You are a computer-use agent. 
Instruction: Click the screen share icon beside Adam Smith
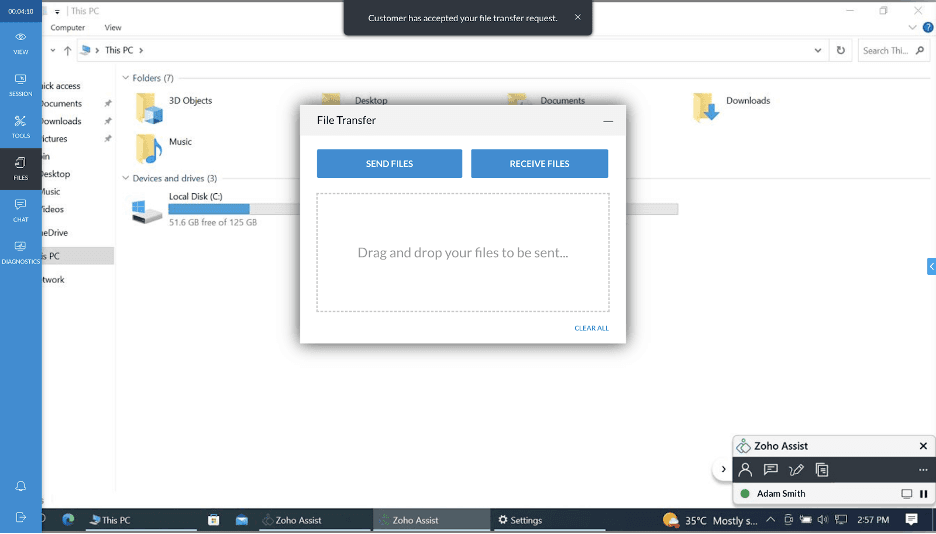point(907,493)
